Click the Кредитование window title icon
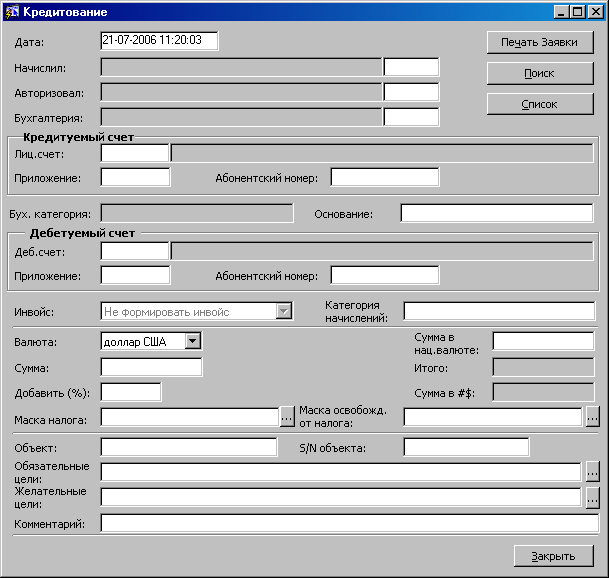The height and width of the screenshot is (578, 609). click(12, 12)
